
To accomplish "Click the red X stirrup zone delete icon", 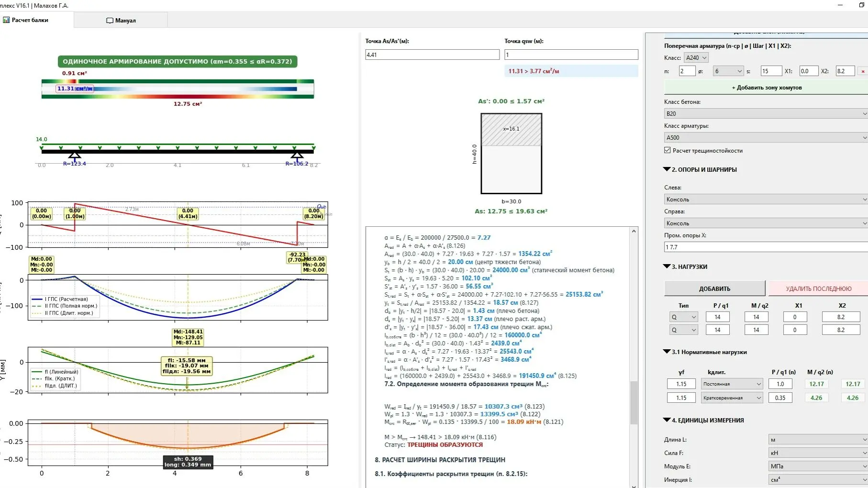I will click(863, 71).
